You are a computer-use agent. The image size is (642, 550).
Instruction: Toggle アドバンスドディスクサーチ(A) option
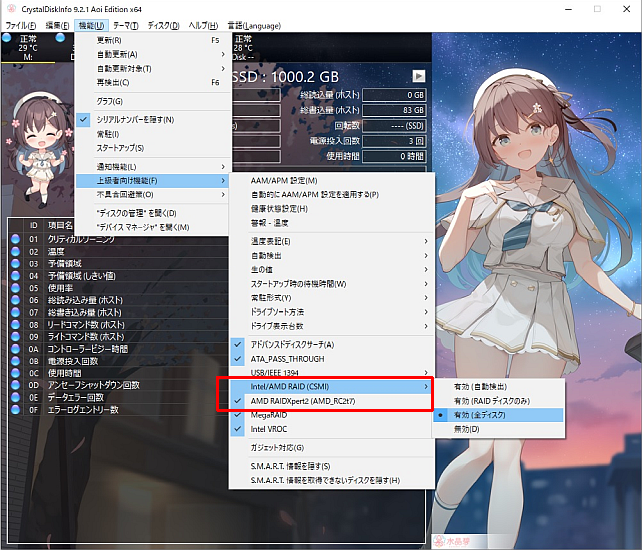coord(332,345)
